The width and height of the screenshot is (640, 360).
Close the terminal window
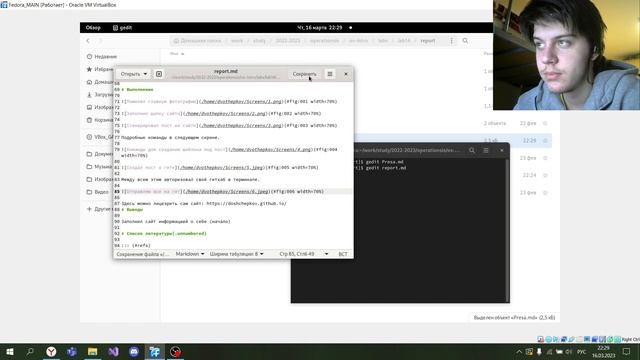pos(502,150)
